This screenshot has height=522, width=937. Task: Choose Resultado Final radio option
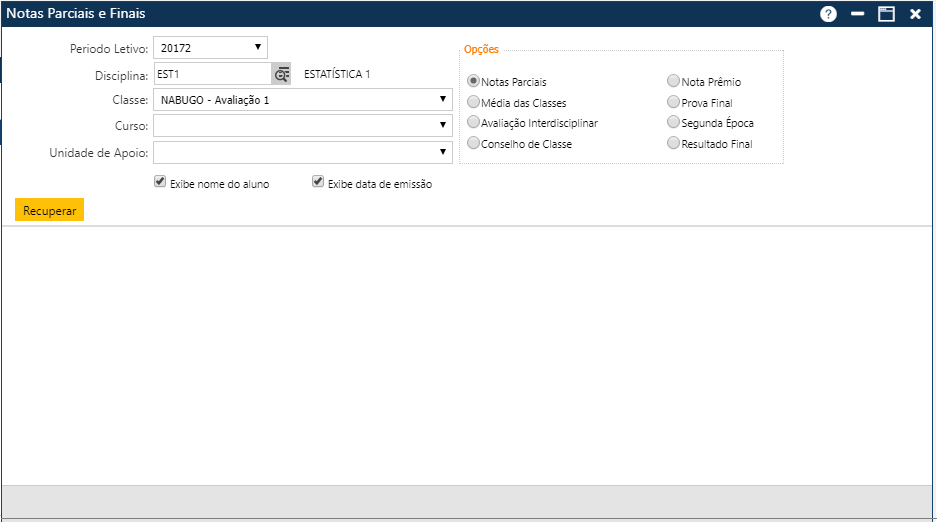click(673, 144)
